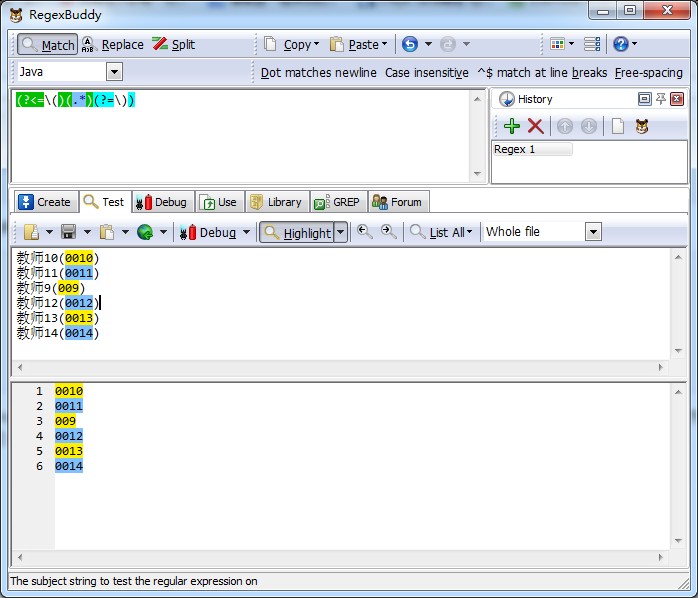Expand the Test toolbar Debug dropdown
The image size is (698, 598).
(x=246, y=232)
